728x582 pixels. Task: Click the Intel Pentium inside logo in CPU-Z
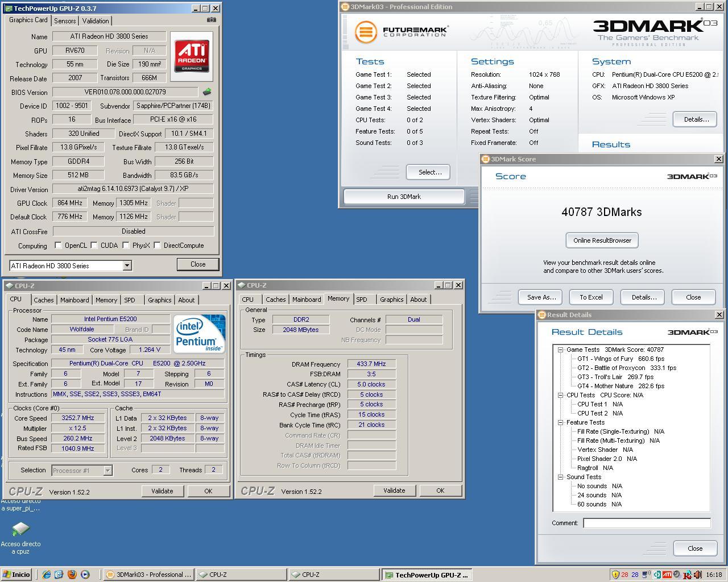pos(200,333)
